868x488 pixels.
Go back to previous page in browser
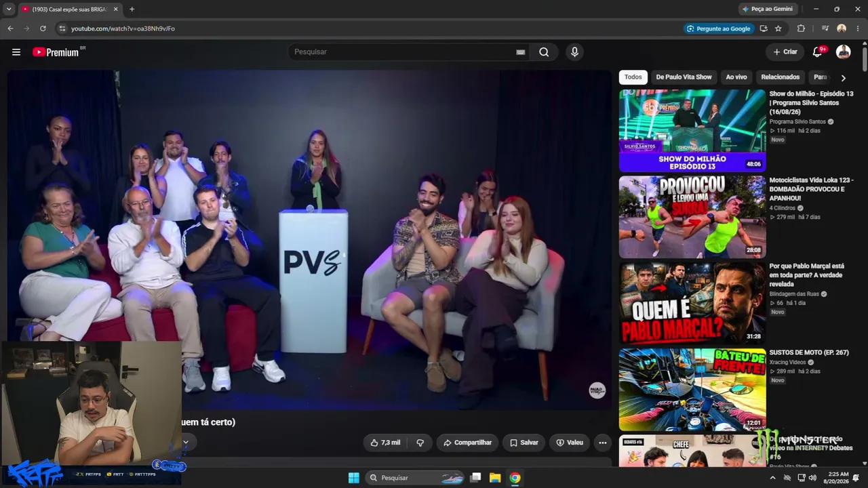tap(10, 28)
